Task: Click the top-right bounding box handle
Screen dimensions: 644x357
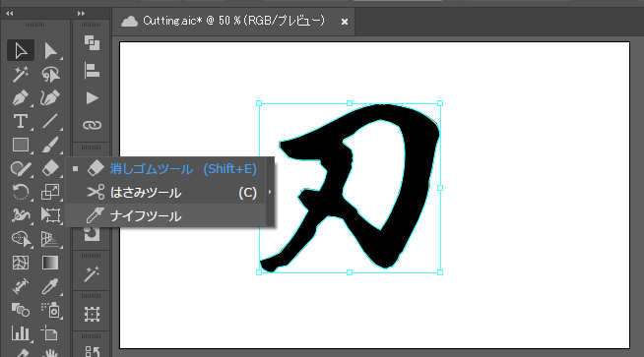Action: [x=440, y=103]
